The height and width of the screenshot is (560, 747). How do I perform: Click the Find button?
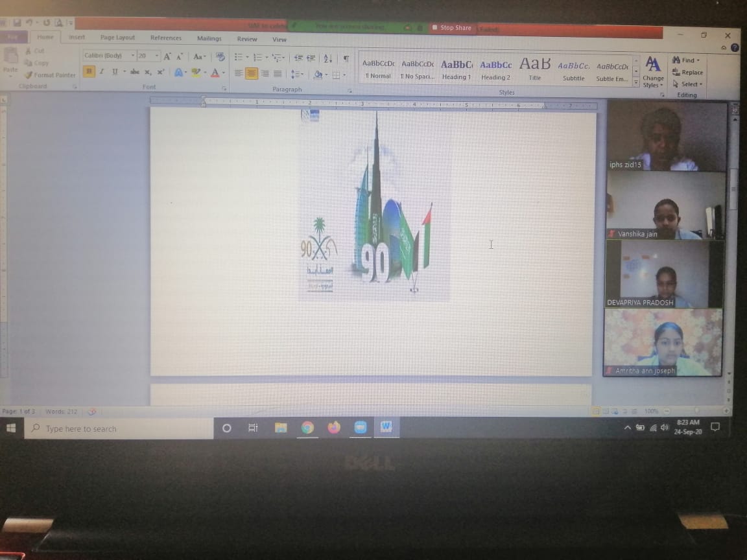coord(686,60)
